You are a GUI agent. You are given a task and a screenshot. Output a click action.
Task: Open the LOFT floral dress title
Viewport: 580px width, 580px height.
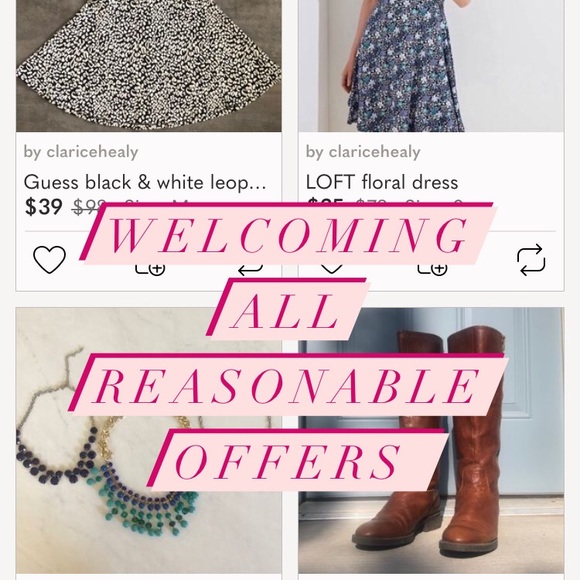pos(382,182)
